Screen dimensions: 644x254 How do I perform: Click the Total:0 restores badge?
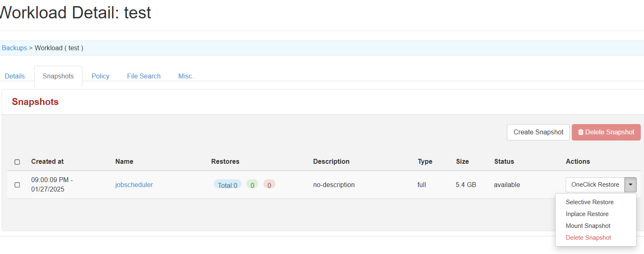coord(227,185)
